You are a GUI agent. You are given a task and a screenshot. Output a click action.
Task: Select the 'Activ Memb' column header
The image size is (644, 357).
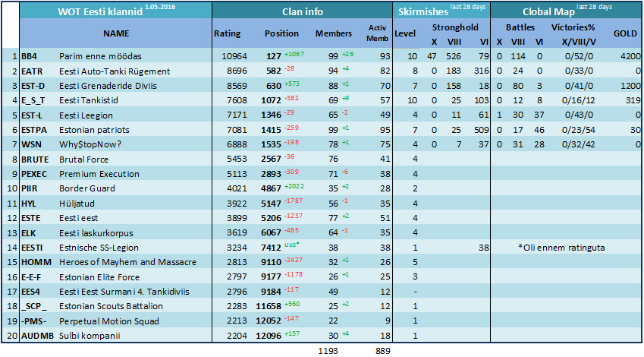coord(378,33)
